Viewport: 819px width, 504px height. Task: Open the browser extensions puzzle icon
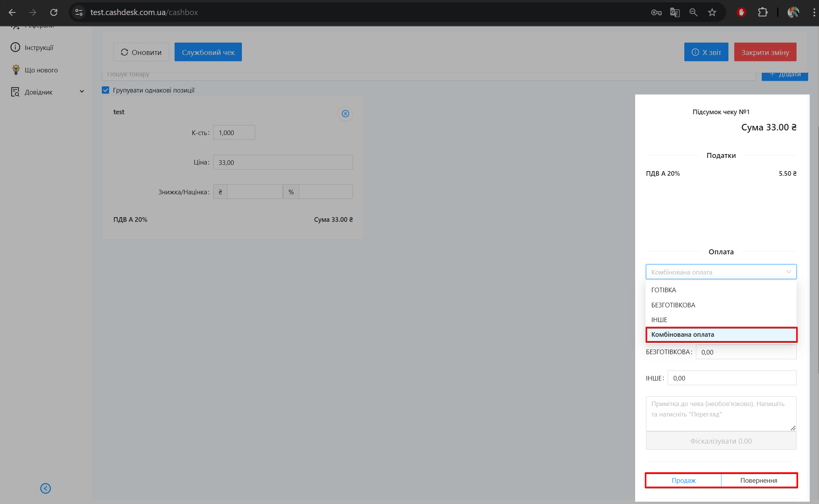[762, 12]
